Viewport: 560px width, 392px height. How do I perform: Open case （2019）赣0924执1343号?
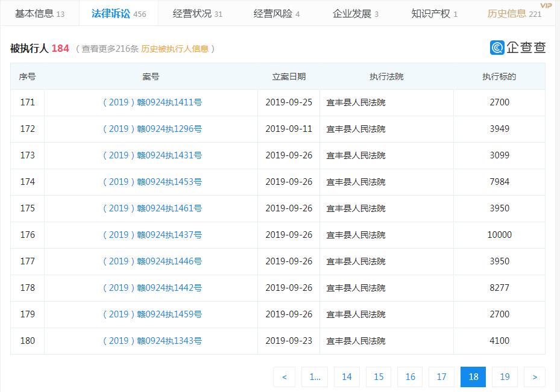click(x=151, y=341)
